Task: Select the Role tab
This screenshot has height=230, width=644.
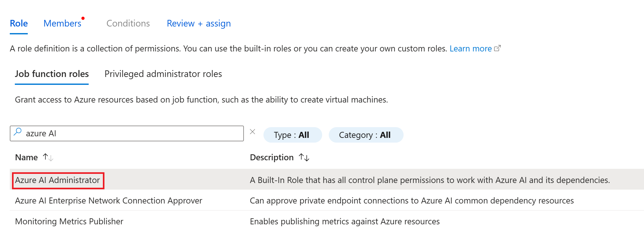Action: [19, 23]
